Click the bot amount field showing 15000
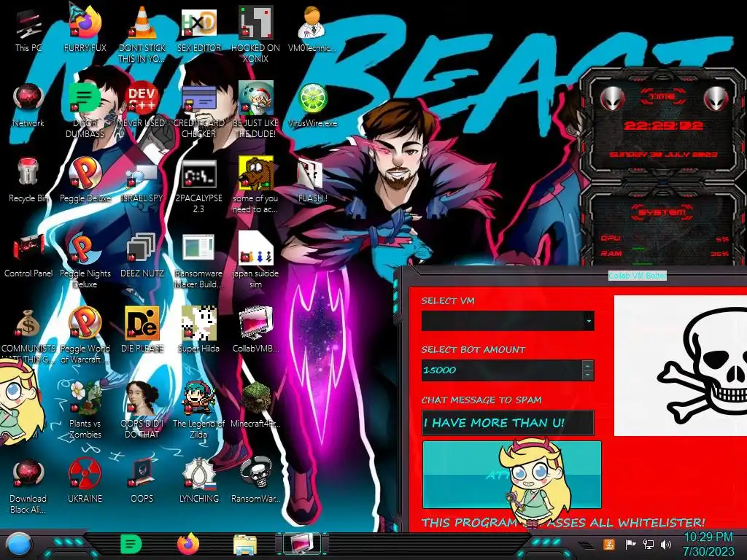Viewport: 747px width, 560px height. point(502,370)
